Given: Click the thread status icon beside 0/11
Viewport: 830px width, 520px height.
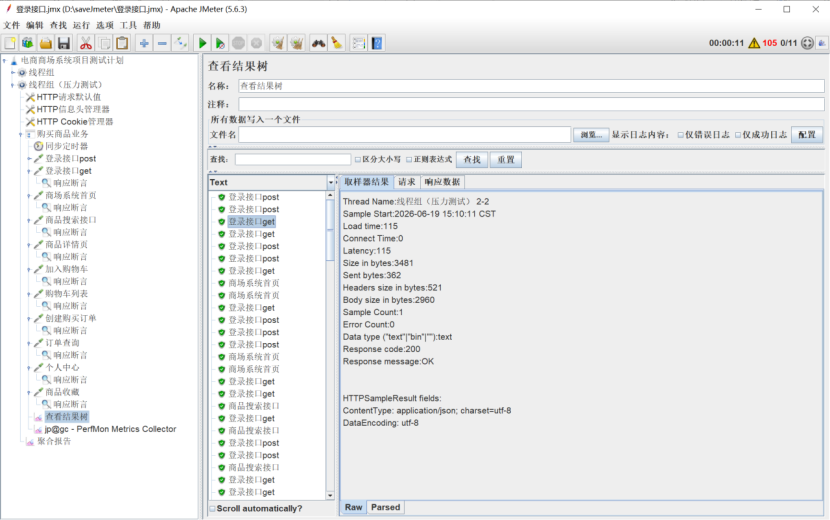Looking at the screenshot, I should click(807, 43).
